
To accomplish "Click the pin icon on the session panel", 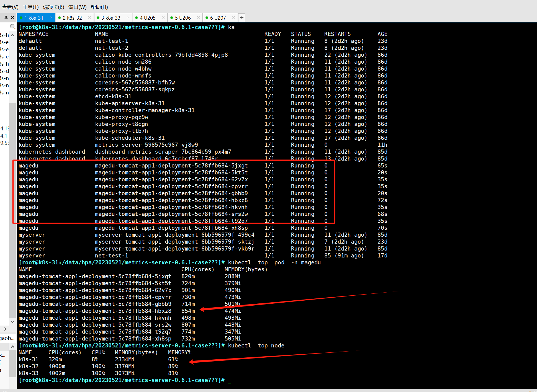I will 6,17.
